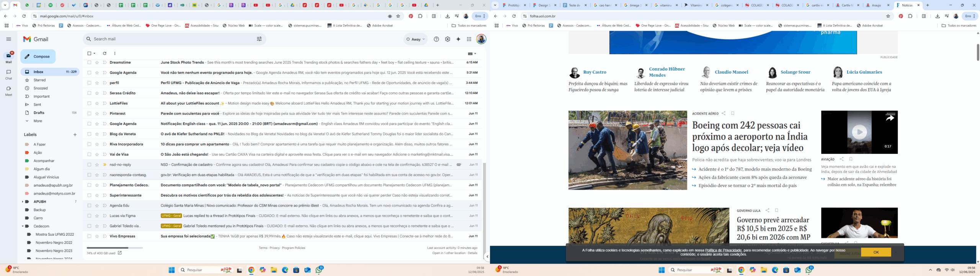Open Gmail Settings gear
The height and width of the screenshot is (276, 980).
point(448,39)
